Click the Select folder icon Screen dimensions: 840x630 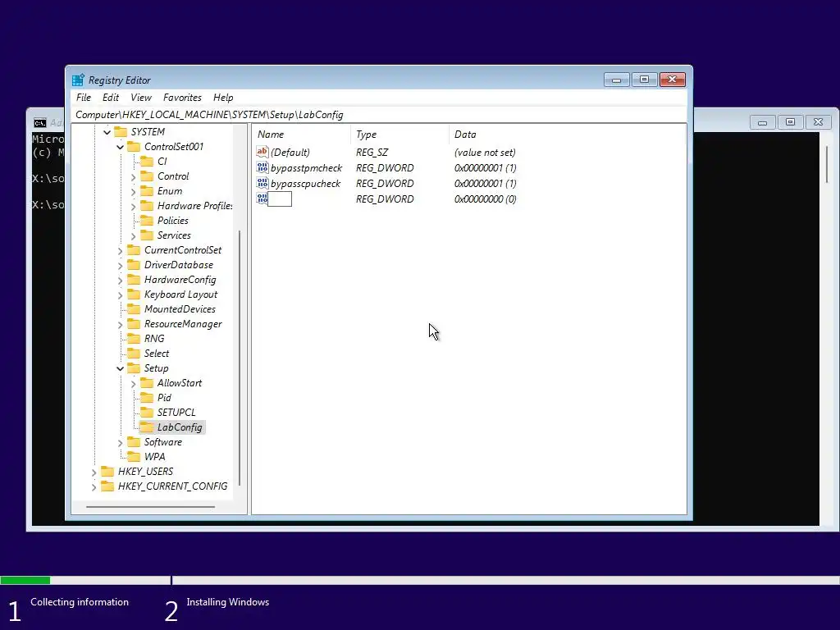[134, 354]
